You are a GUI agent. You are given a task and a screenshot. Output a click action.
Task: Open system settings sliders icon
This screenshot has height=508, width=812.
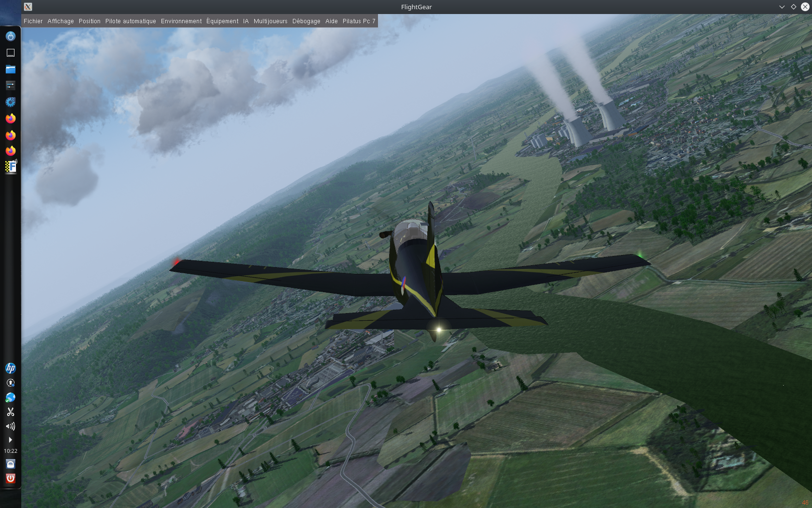11,86
